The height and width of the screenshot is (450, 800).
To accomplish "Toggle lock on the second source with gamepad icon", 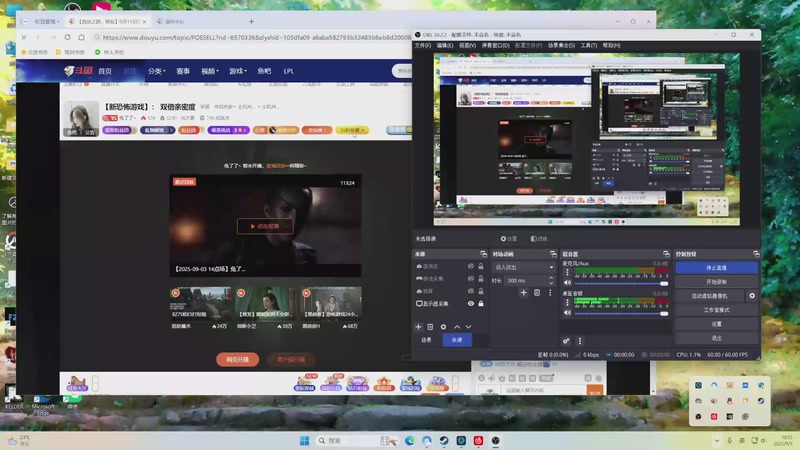I will click(x=481, y=279).
